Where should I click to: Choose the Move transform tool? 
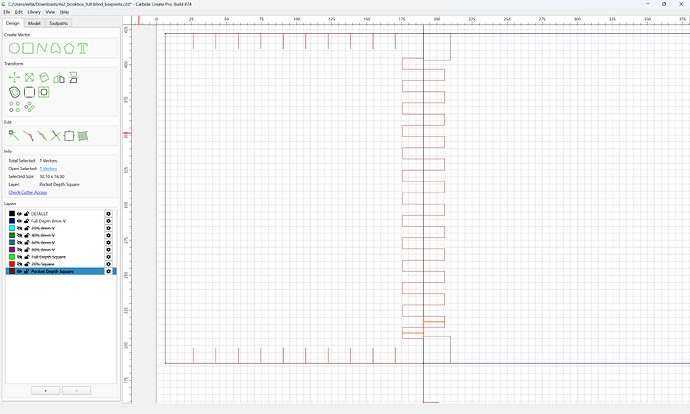pos(15,78)
